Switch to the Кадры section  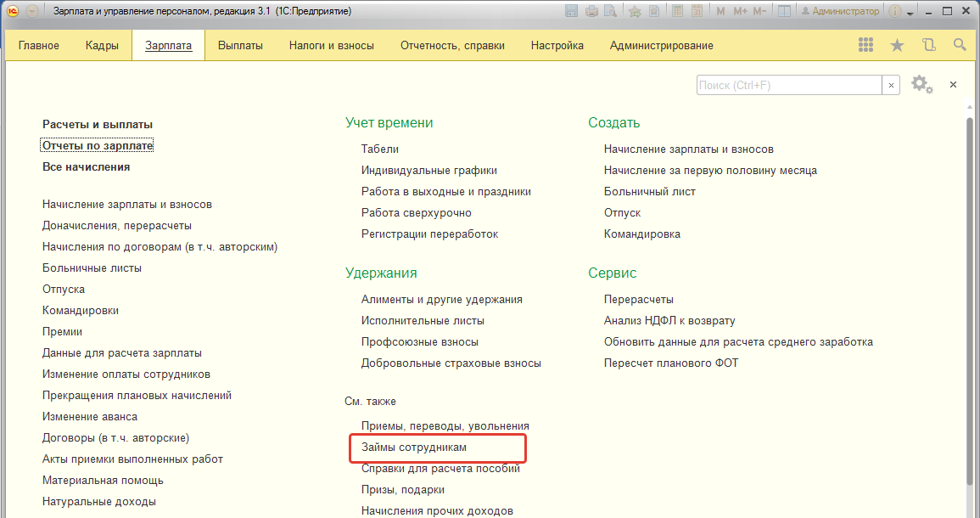[102, 46]
